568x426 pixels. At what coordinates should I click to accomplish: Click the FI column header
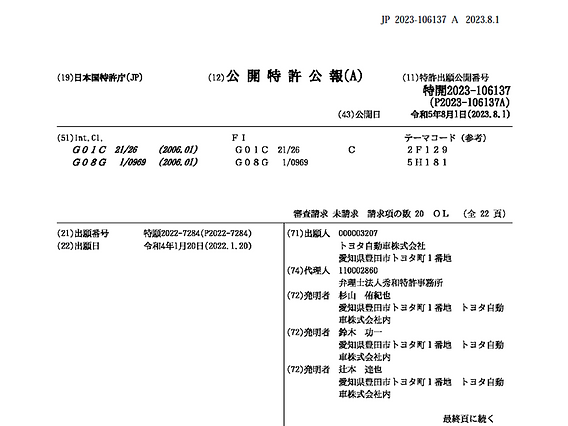click(x=239, y=138)
